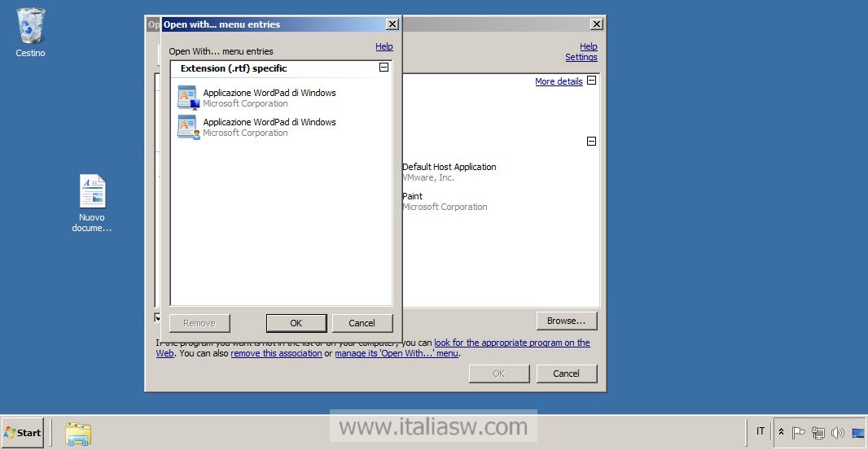Open the Settings link
The image size is (868, 450).
coord(581,58)
